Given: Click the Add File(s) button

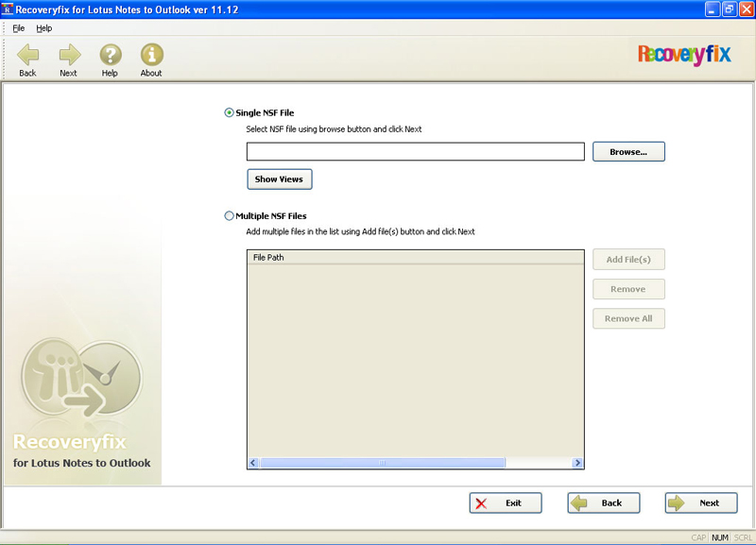Looking at the screenshot, I should click(628, 260).
